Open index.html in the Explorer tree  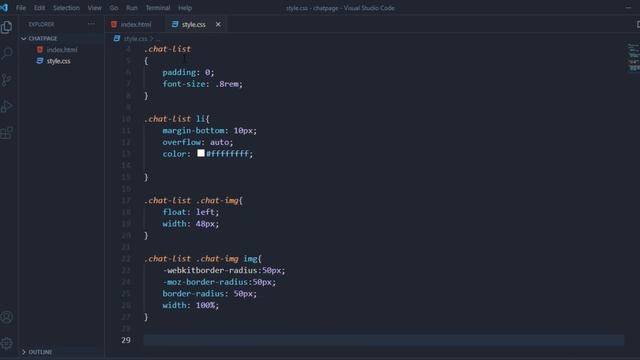(x=62, y=50)
